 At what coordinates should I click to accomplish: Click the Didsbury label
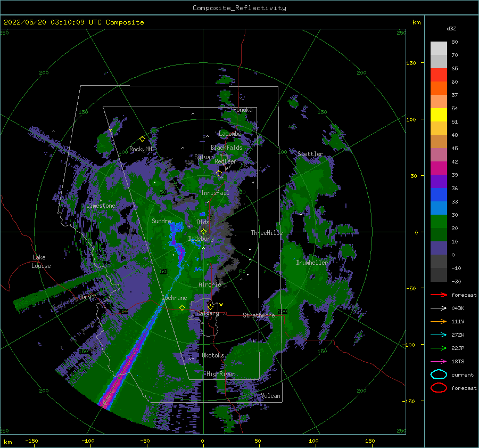pos(201,239)
